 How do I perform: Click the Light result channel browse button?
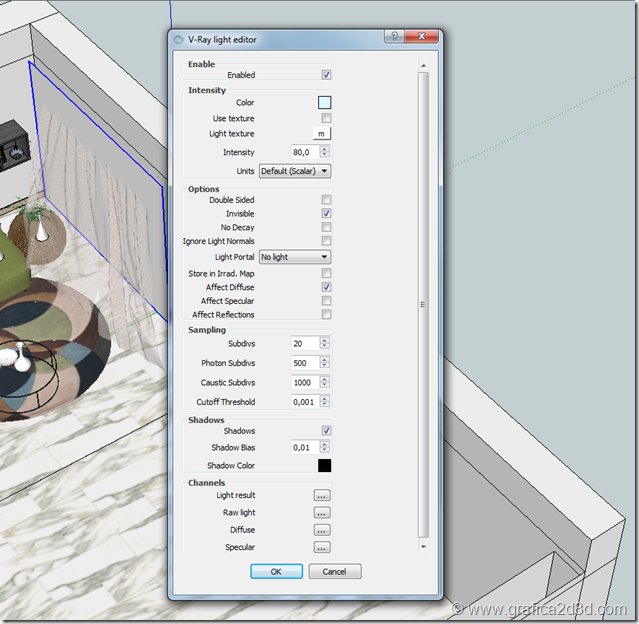coord(321,495)
